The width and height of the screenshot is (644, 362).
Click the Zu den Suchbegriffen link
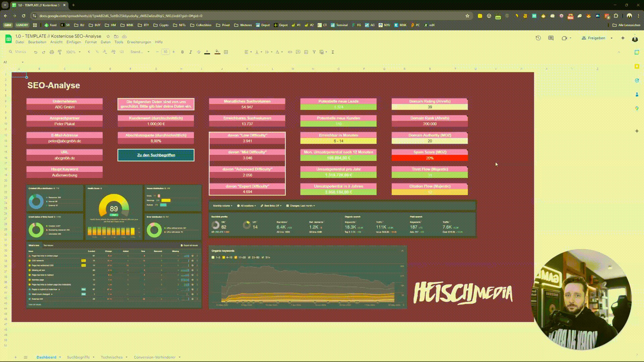156,155
